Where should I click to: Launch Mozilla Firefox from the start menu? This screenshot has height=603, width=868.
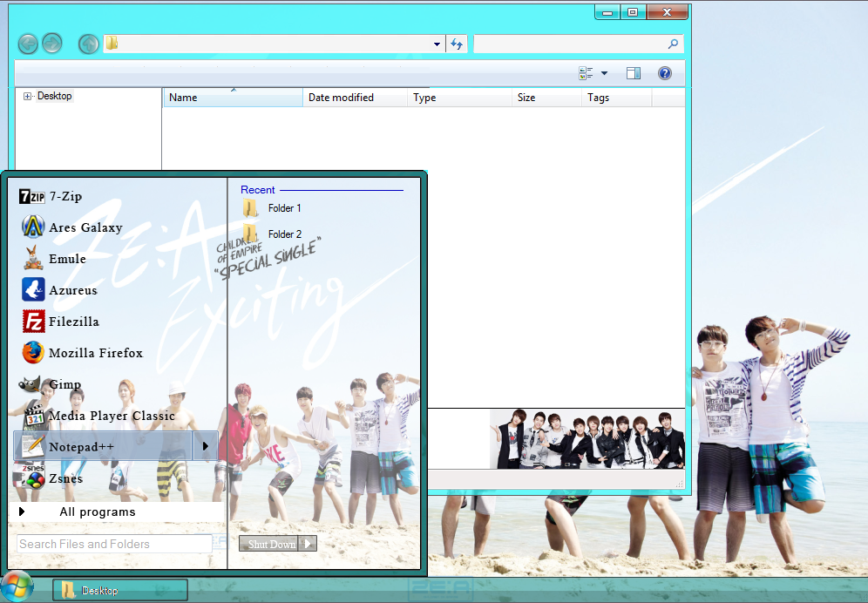tap(83, 353)
